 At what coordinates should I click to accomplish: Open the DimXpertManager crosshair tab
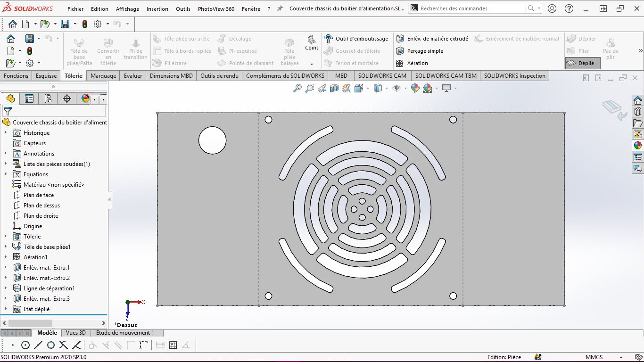click(67, 99)
